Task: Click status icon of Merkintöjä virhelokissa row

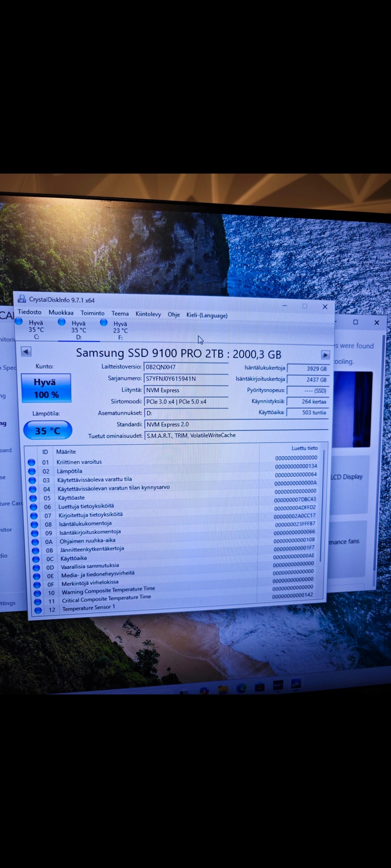Action: (x=37, y=585)
